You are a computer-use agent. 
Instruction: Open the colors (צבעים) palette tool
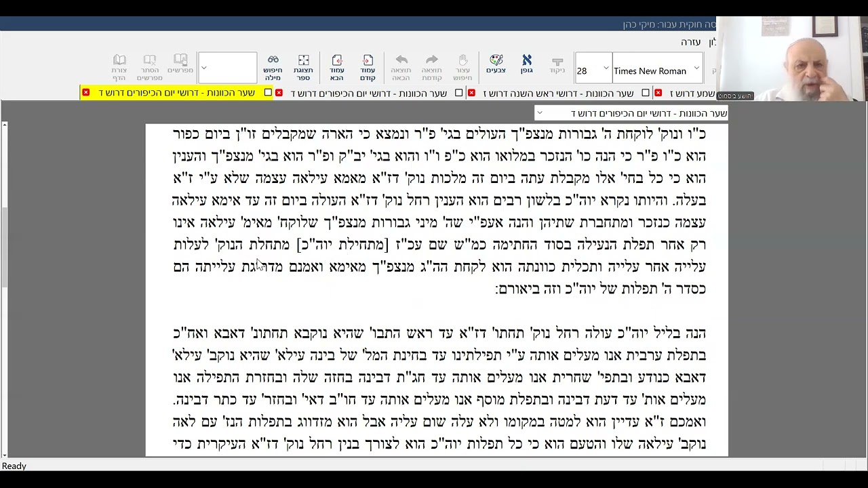tap(496, 64)
